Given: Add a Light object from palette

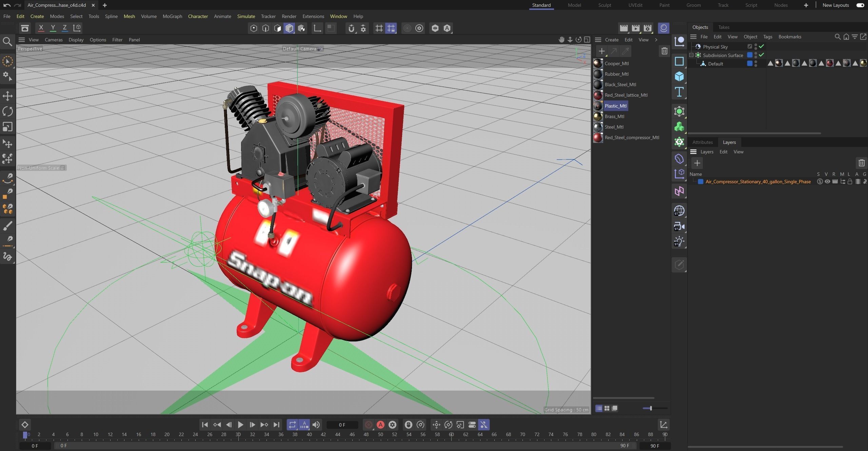Looking at the screenshot, I should [679, 242].
